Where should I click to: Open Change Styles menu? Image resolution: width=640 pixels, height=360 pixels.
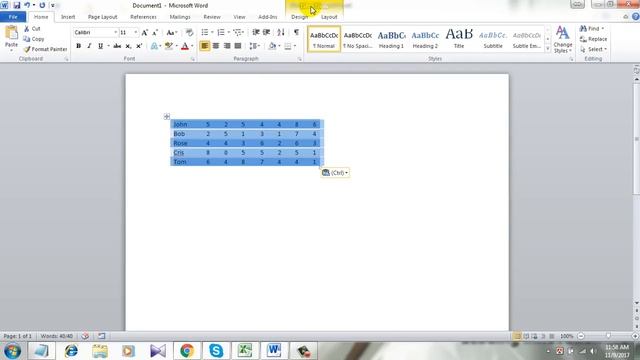point(562,39)
